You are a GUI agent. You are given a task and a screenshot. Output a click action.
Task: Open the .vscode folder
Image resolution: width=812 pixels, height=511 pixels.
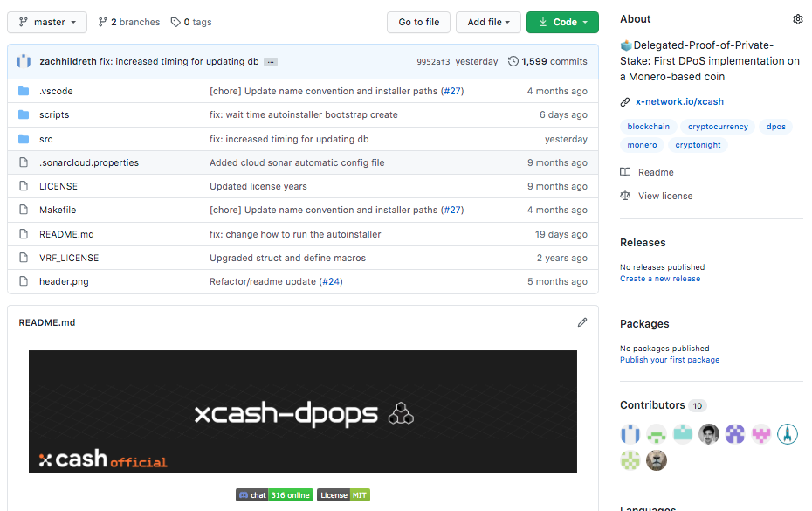coord(56,91)
